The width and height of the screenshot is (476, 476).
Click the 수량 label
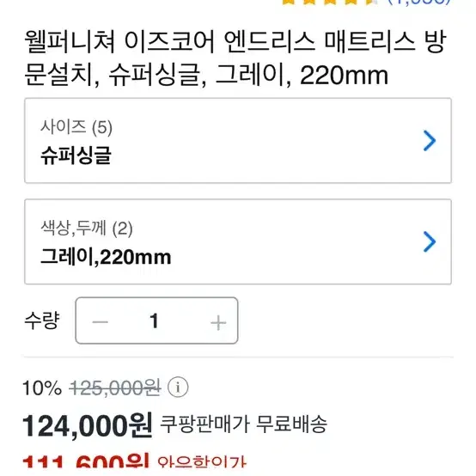pos(42,320)
